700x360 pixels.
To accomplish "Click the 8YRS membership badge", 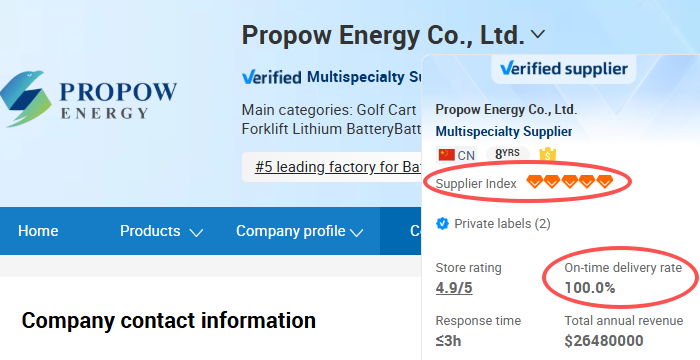I will (507, 155).
